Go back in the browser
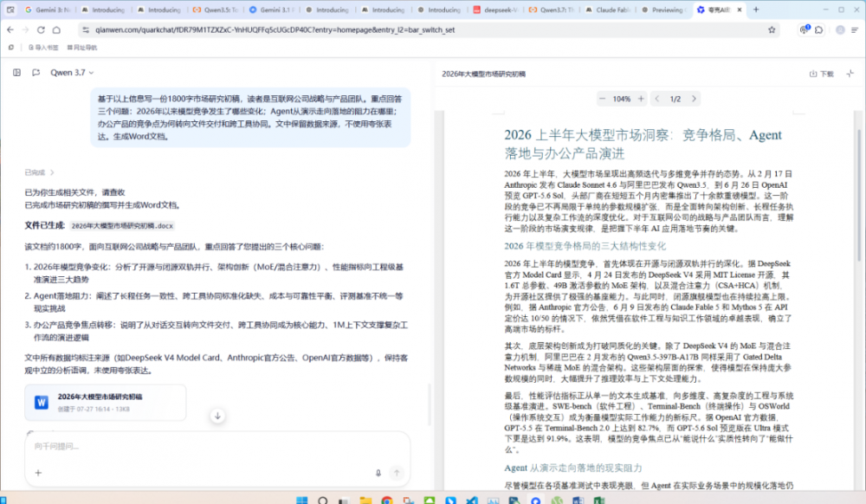The image size is (866, 504). tap(10, 29)
